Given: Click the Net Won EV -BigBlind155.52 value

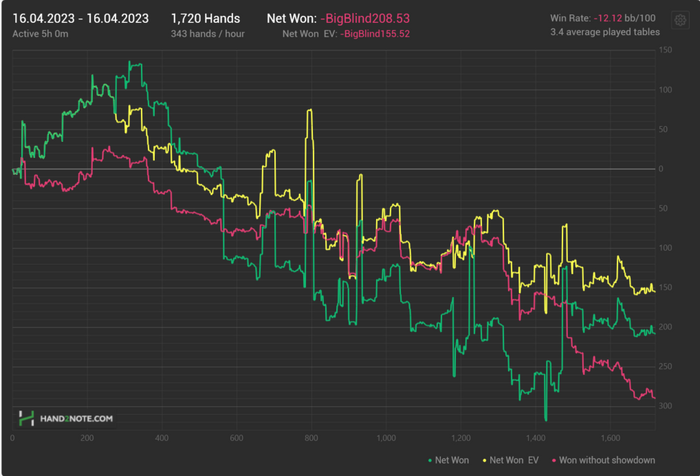Looking at the screenshot, I should tap(346, 34).
